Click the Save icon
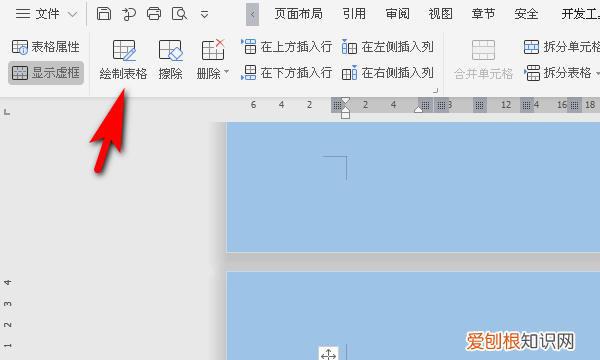The image size is (600, 360). (104, 14)
